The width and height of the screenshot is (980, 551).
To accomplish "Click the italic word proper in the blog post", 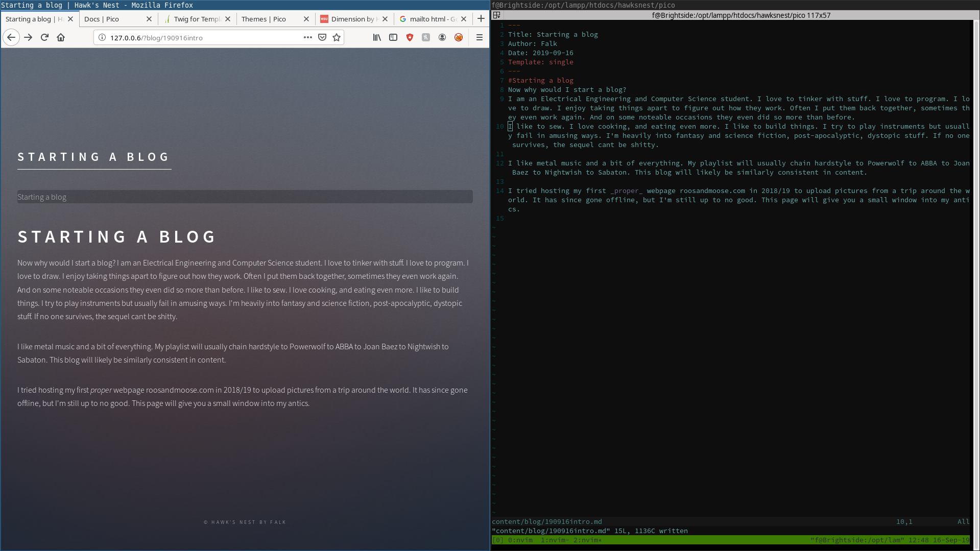I will (x=101, y=390).
